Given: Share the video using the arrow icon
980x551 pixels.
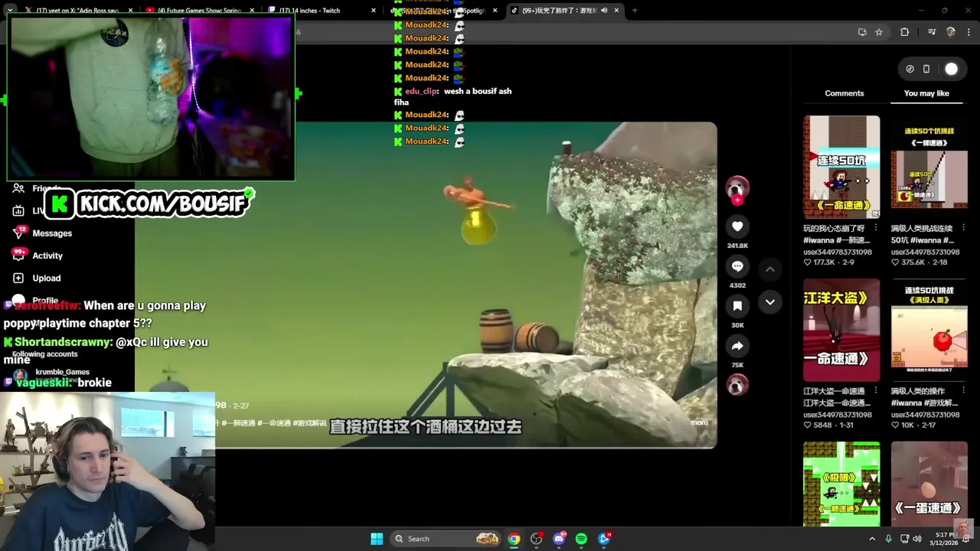Looking at the screenshot, I should pyautogui.click(x=737, y=346).
